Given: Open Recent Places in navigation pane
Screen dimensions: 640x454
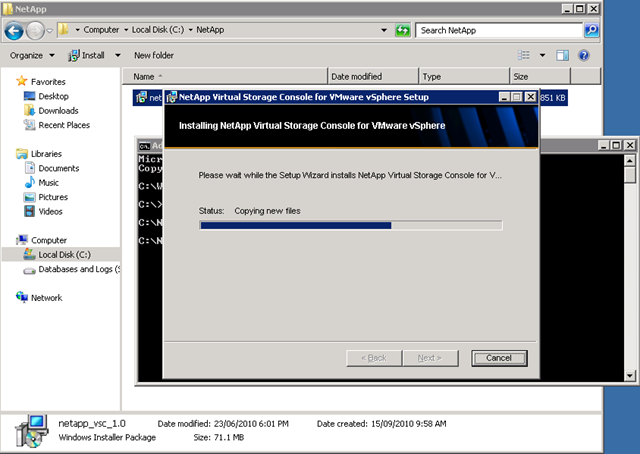Looking at the screenshot, I should coord(64,125).
